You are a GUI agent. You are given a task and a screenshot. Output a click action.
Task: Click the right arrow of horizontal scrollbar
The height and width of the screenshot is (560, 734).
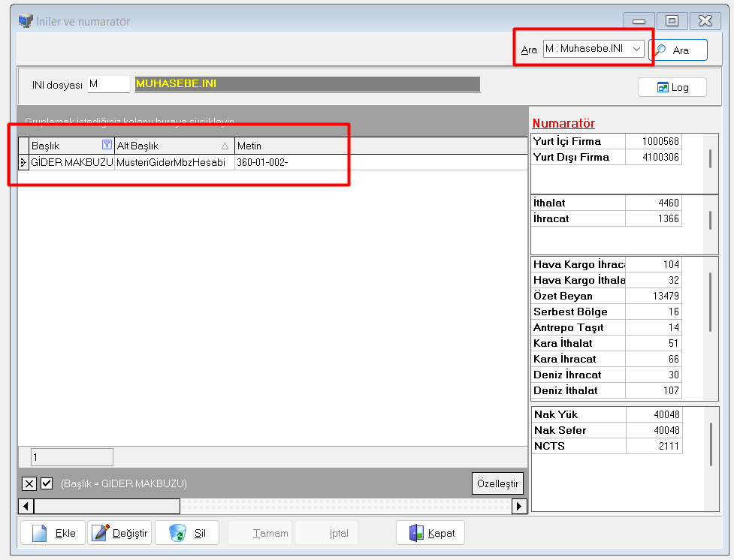[519, 507]
